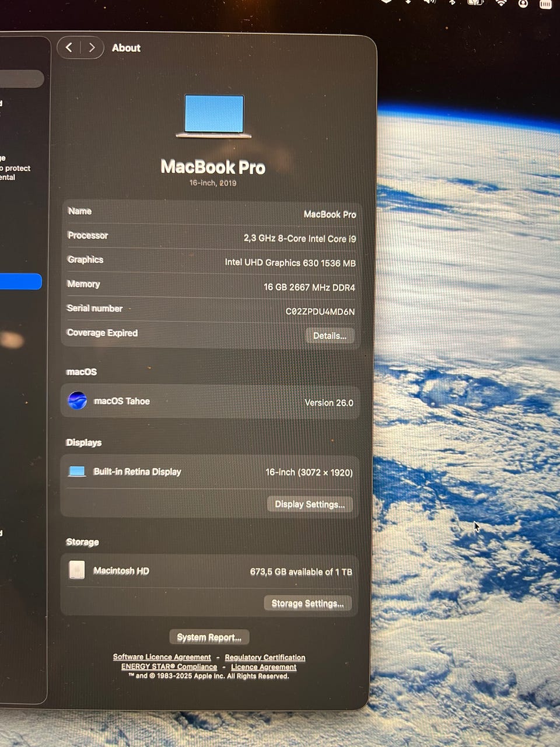560x747 pixels.
Task: Click the Name value MacBook Pro
Action: 330,214
